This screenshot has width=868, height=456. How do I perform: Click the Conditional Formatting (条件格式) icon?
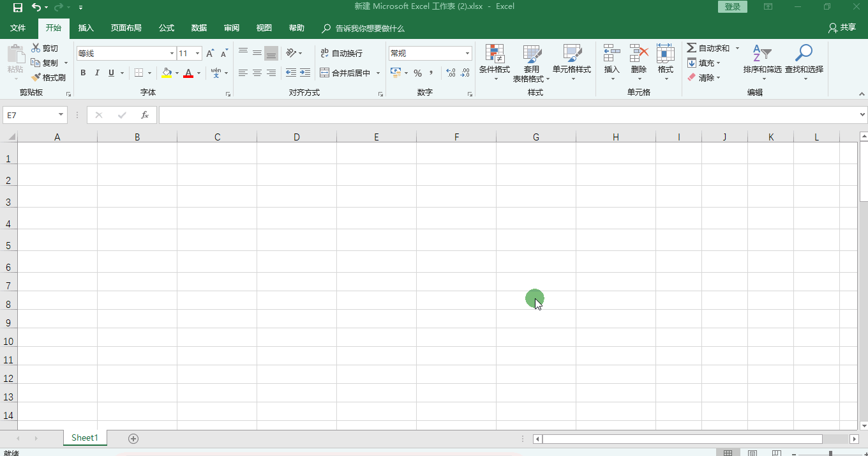[495, 54]
